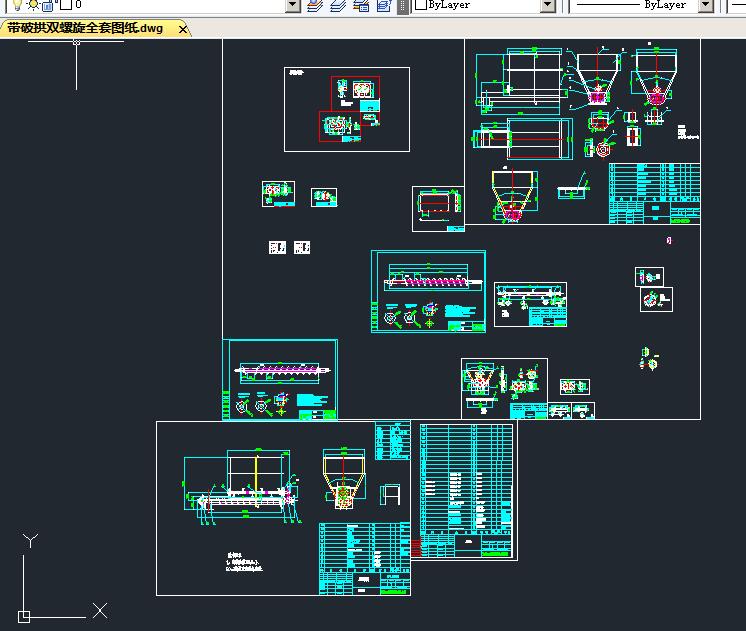Click the first stacked-layers icon after layer dropdown

(314, 5)
